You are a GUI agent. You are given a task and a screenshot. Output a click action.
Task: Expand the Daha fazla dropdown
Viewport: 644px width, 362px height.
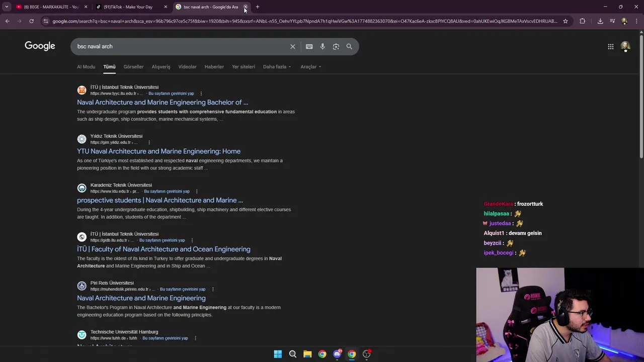coord(277,66)
